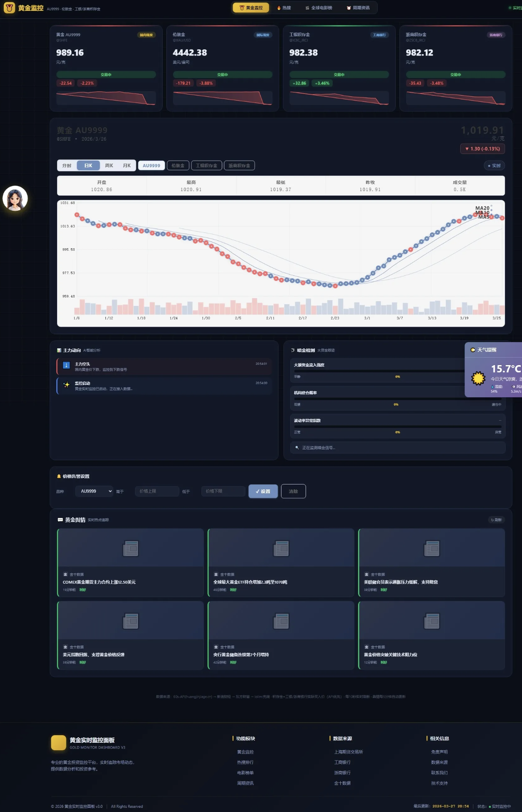
Task: Click newspaper icon on 央行黄金储备 news card
Action: click(281, 621)
